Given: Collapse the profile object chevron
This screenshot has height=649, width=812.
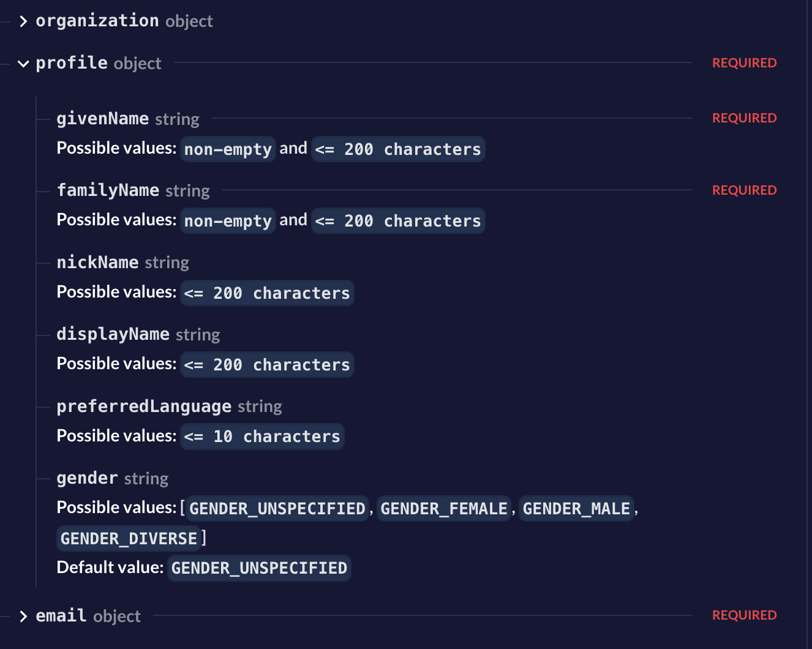Looking at the screenshot, I should pyautogui.click(x=23, y=64).
